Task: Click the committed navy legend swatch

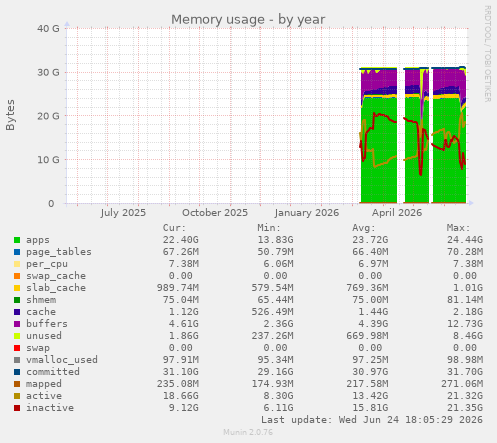Action: [17, 372]
